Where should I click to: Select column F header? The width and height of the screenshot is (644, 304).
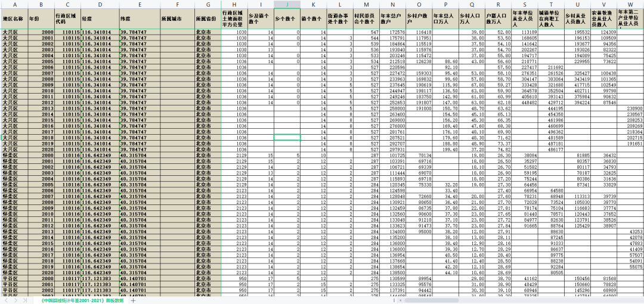point(178,4)
